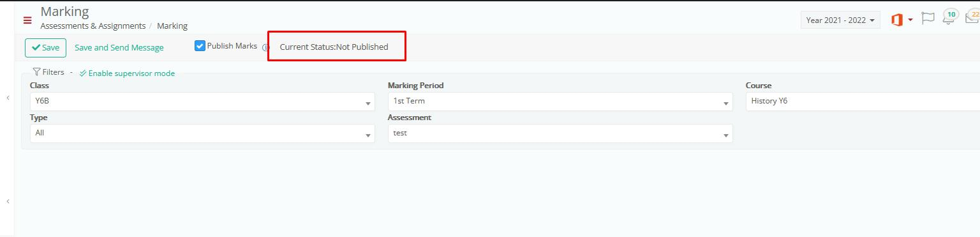Collapse the upper left sidebar arrow

(x=8, y=98)
